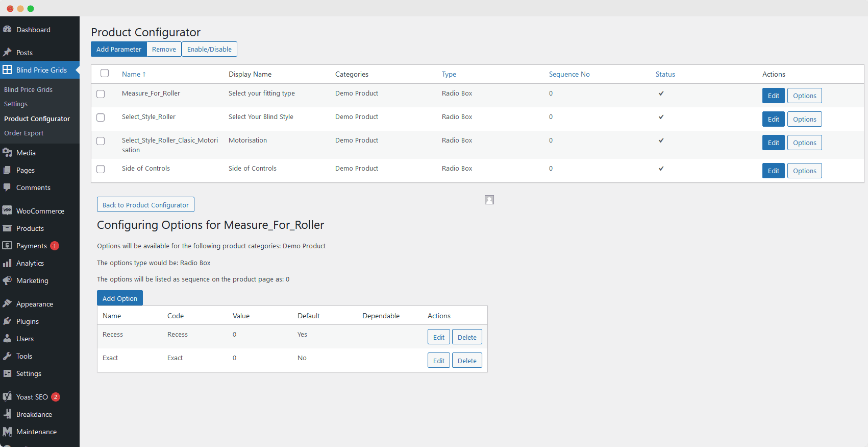Delete the Exact option row
Viewport: 868px width, 447px height.
(467, 361)
